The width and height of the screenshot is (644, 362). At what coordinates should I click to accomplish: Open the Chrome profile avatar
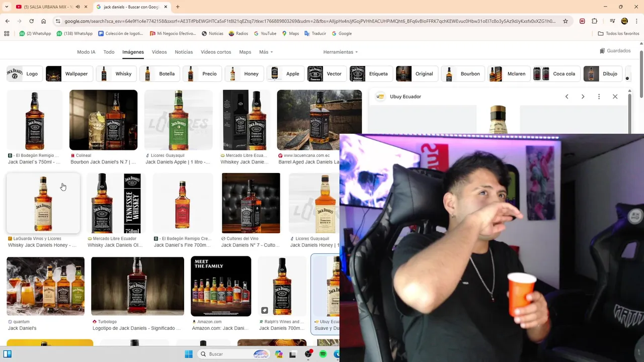click(x=624, y=21)
